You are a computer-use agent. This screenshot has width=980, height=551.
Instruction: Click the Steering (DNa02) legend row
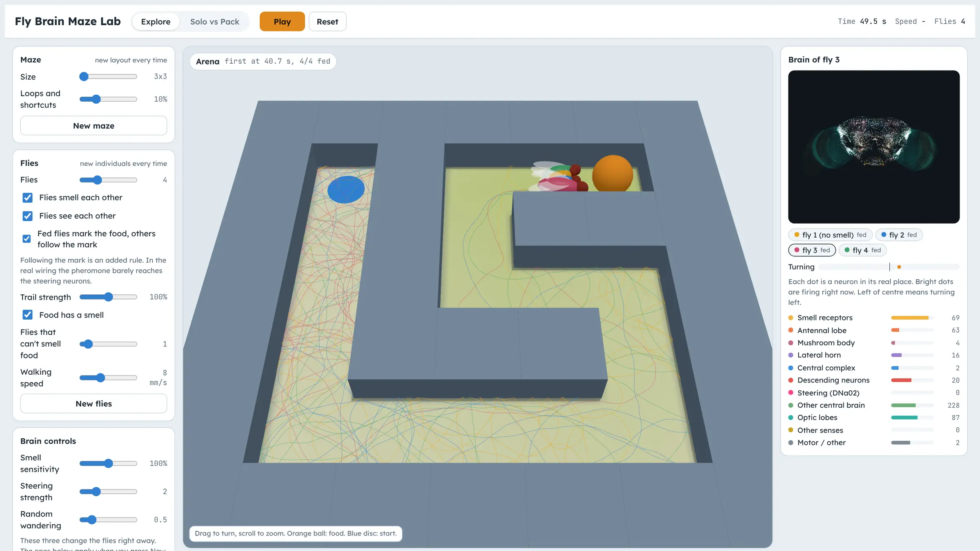click(874, 393)
